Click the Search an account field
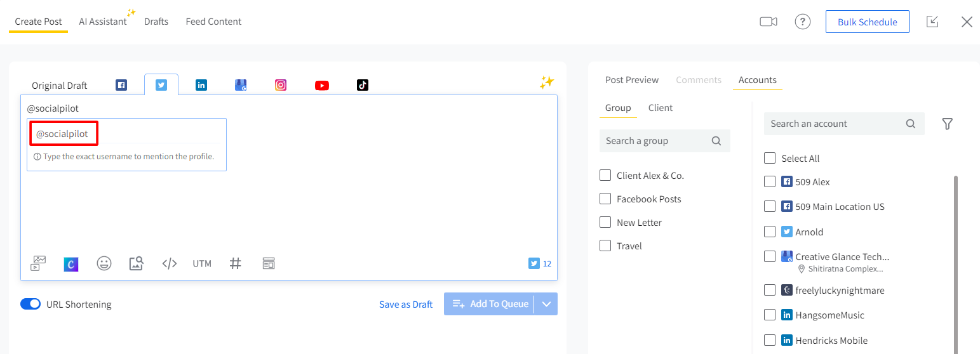This screenshot has height=354, width=980. coord(835,124)
